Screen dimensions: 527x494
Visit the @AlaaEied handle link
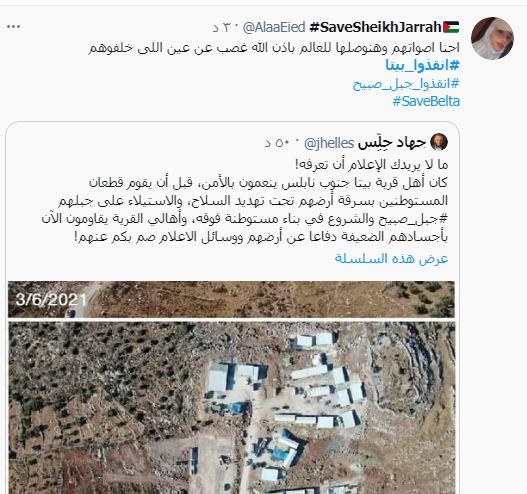click(x=274, y=27)
